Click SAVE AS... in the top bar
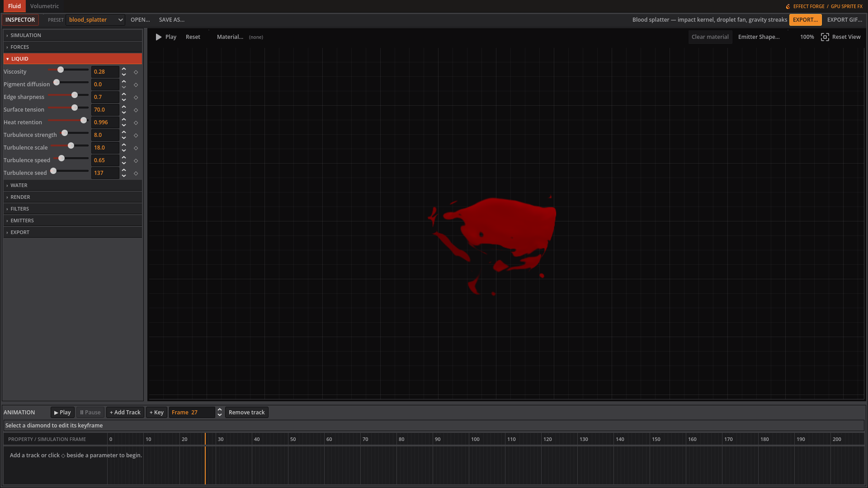The height and width of the screenshot is (488, 868). (172, 20)
